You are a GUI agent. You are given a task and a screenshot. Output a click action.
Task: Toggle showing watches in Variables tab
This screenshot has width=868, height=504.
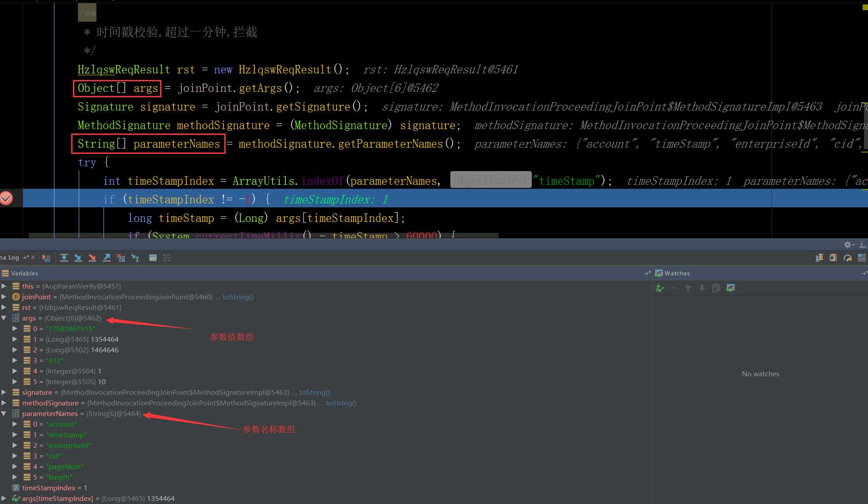coord(730,288)
